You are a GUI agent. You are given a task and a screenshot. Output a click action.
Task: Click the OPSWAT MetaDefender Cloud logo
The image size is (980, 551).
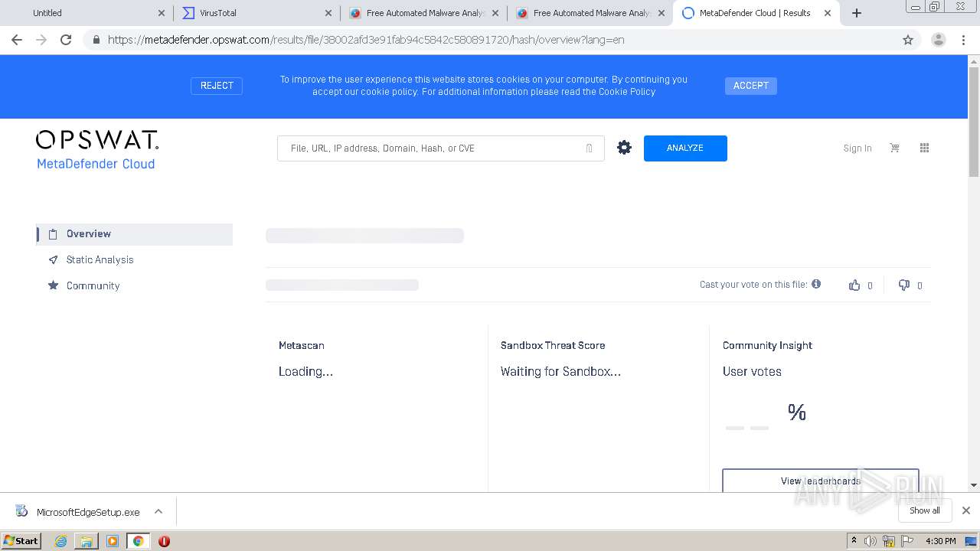click(97, 149)
